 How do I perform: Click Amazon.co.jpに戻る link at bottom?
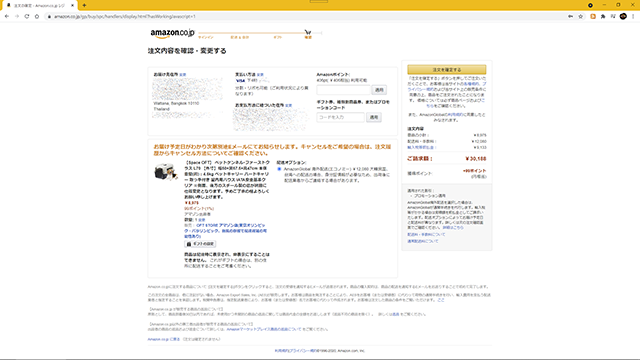click(x=164, y=339)
